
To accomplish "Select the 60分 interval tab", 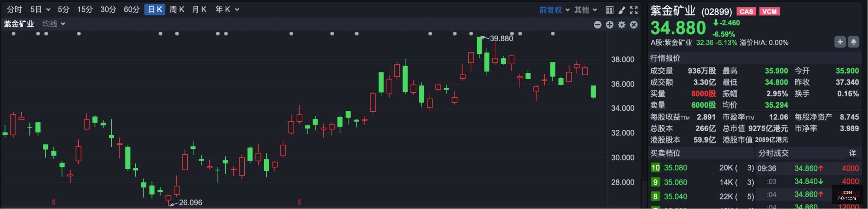I will point(132,9).
